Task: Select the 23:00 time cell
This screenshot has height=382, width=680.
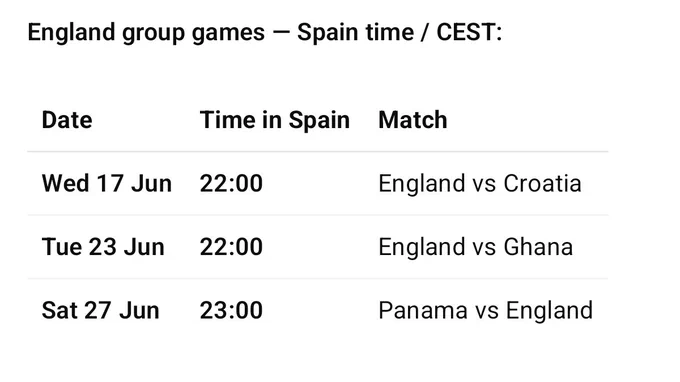Action: click(231, 310)
